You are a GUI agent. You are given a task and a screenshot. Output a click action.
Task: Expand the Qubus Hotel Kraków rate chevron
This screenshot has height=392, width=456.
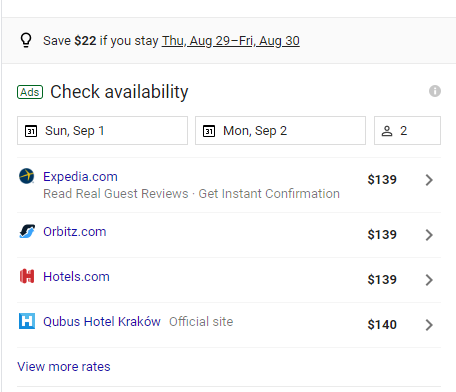coord(429,325)
